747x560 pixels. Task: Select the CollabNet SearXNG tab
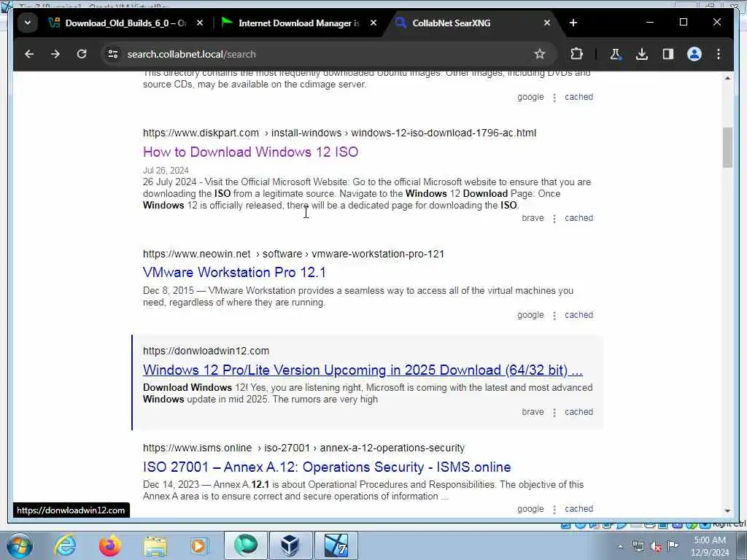(451, 23)
